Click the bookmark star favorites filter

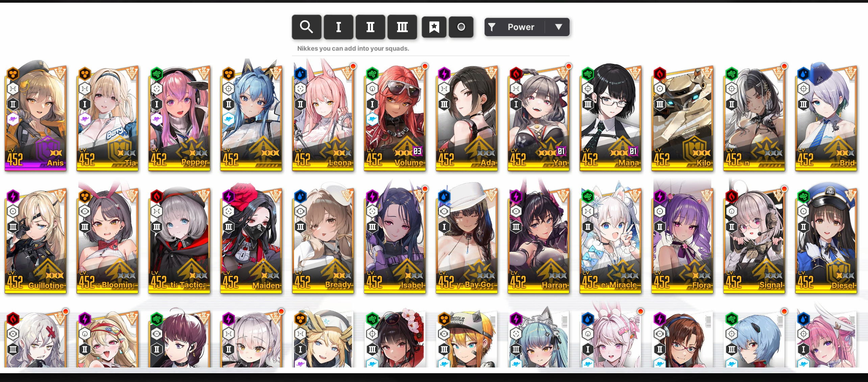point(434,27)
